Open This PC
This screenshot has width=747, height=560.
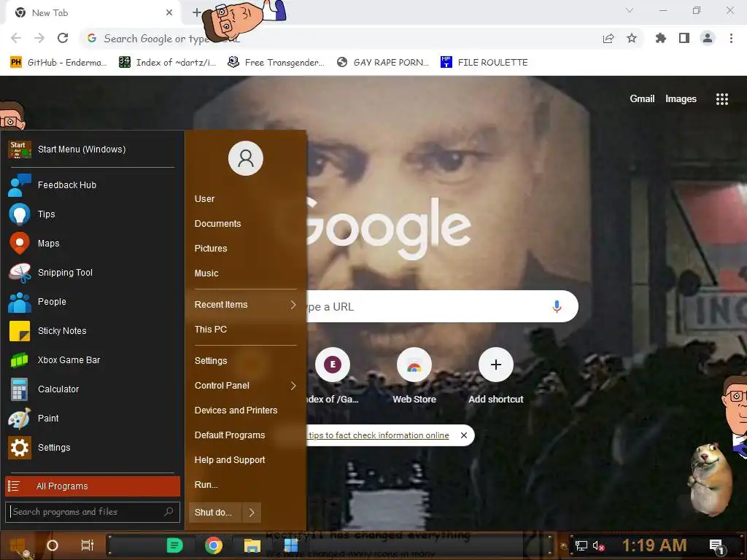coord(211,330)
